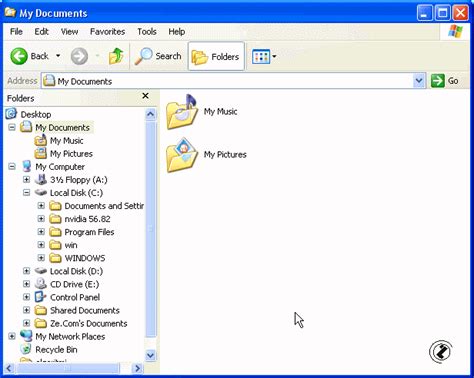474x378 pixels.
Task: Close the Folders pane
Action: [x=145, y=96]
